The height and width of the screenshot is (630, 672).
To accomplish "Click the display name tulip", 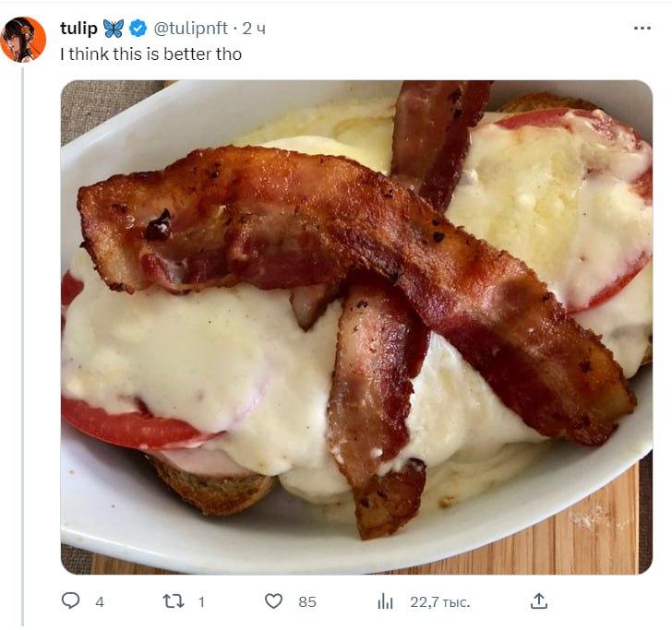I will pos(78,29).
